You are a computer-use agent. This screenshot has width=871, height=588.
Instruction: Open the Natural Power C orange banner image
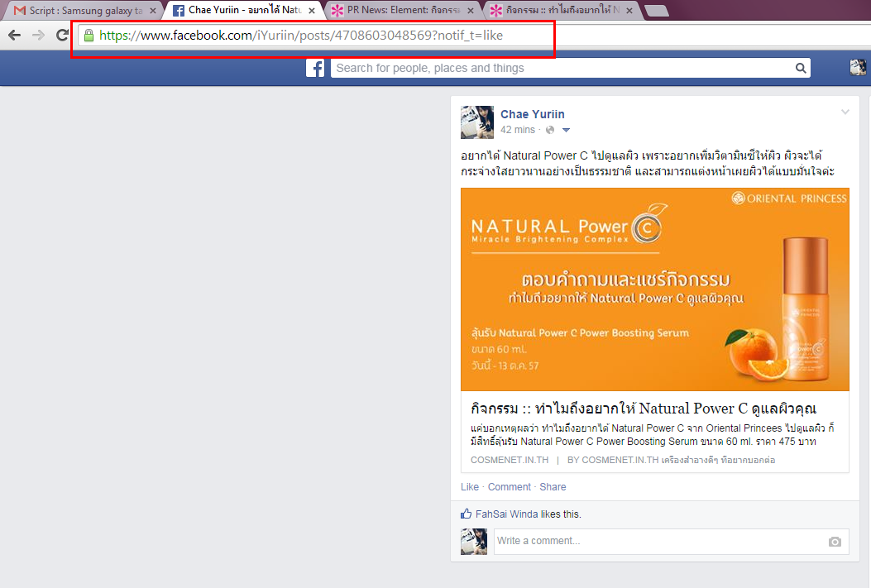pos(654,289)
